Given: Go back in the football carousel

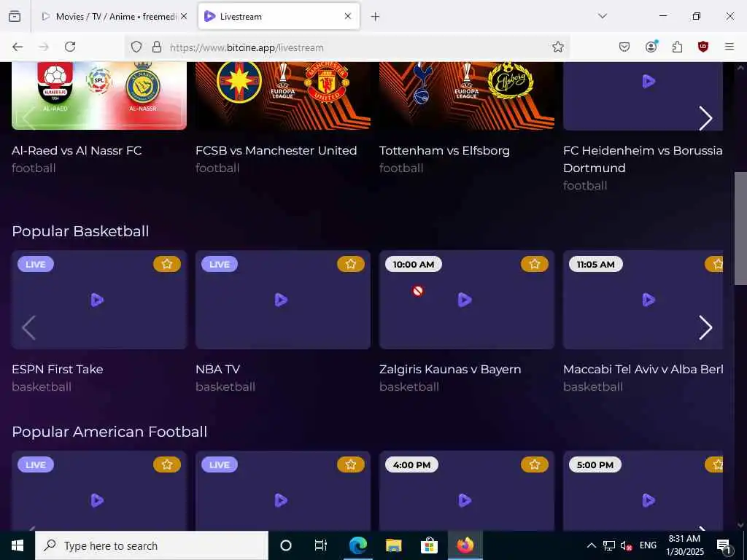Looking at the screenshot, I should pos(29,118).
